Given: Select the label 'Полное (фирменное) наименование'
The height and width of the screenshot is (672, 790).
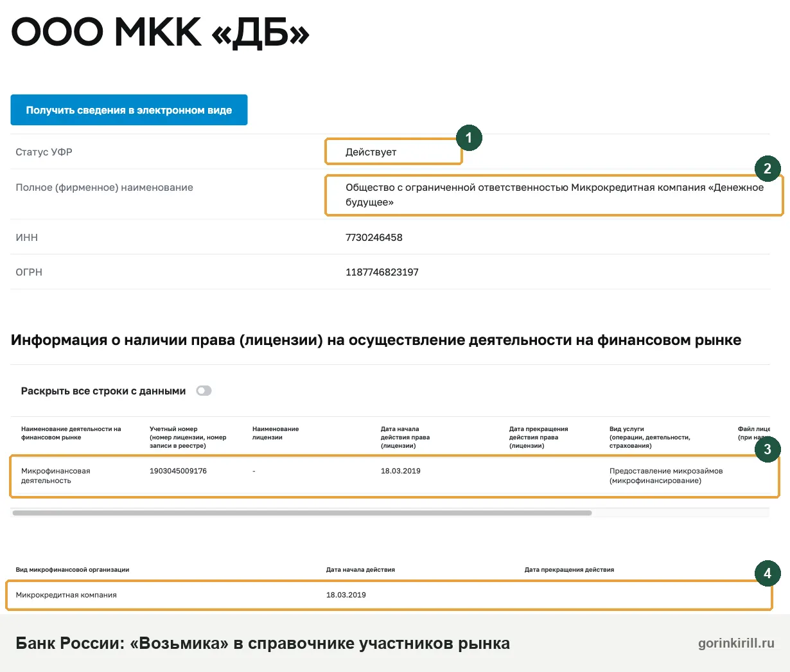Looking at the screenshot, I should tap(104, 188).
